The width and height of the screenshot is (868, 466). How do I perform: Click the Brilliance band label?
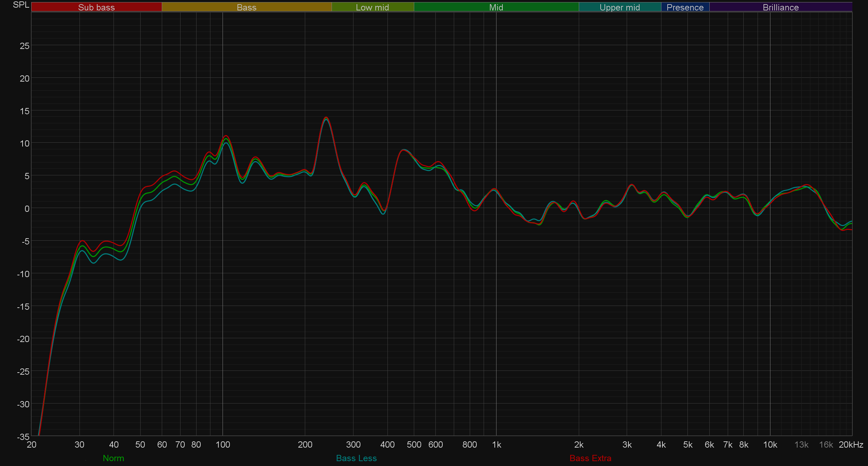(x=781, y=7)
